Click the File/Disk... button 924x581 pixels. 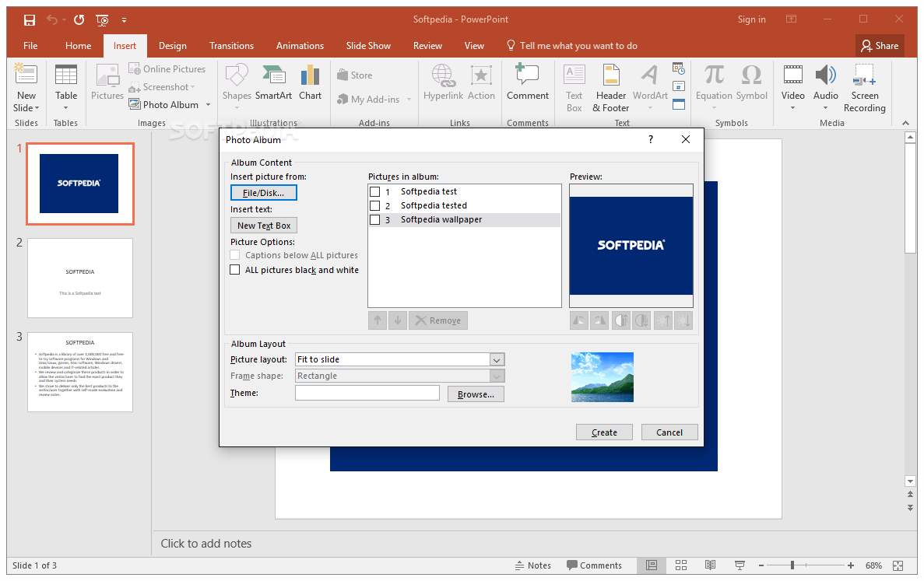(263, 193)
